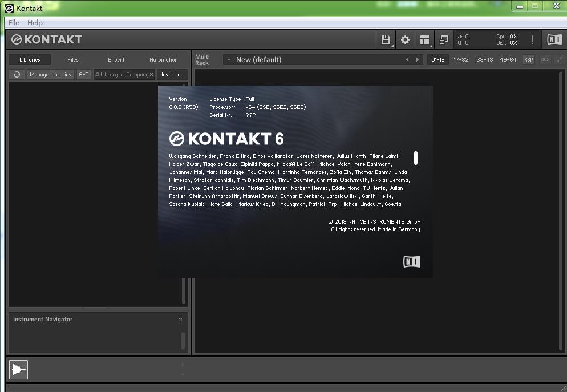567x392 pixels.
Task: Go to the previous multi preset arrow
Action: coord(407,60)
